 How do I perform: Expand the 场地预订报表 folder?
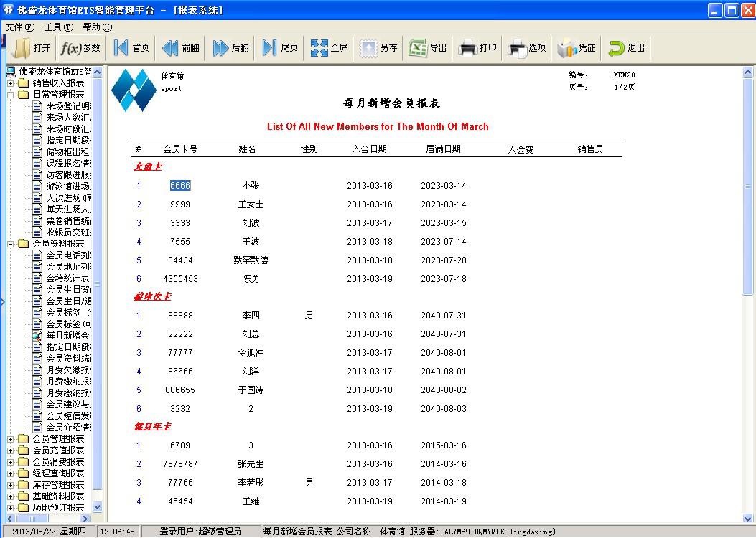[11, 508]
